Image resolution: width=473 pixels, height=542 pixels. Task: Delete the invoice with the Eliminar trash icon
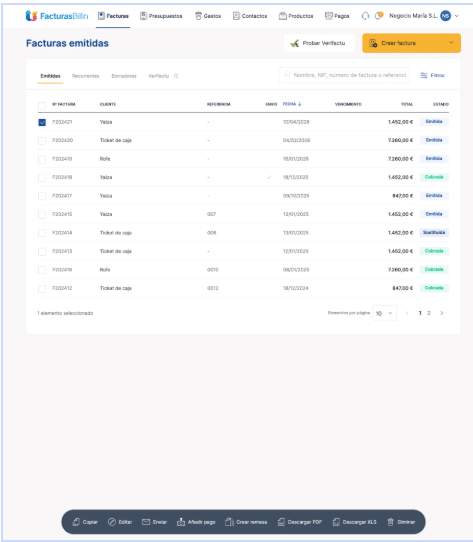(x=390, y=522)
